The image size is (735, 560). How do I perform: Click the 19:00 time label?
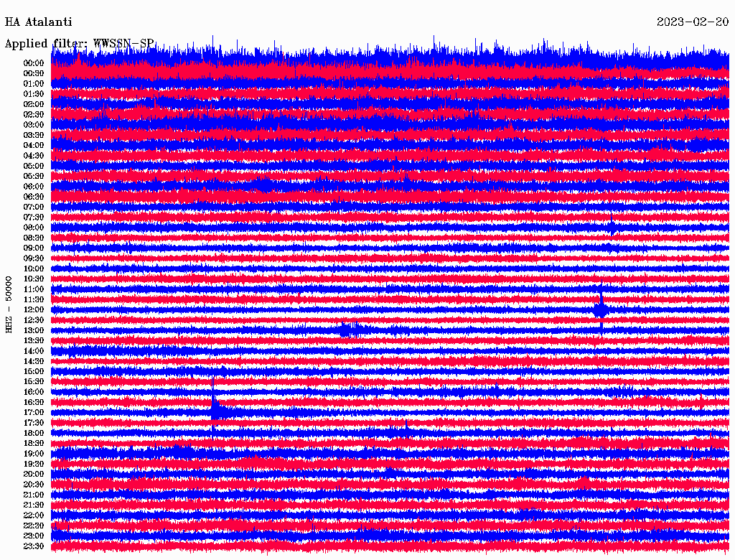click(x=34, y=454)
